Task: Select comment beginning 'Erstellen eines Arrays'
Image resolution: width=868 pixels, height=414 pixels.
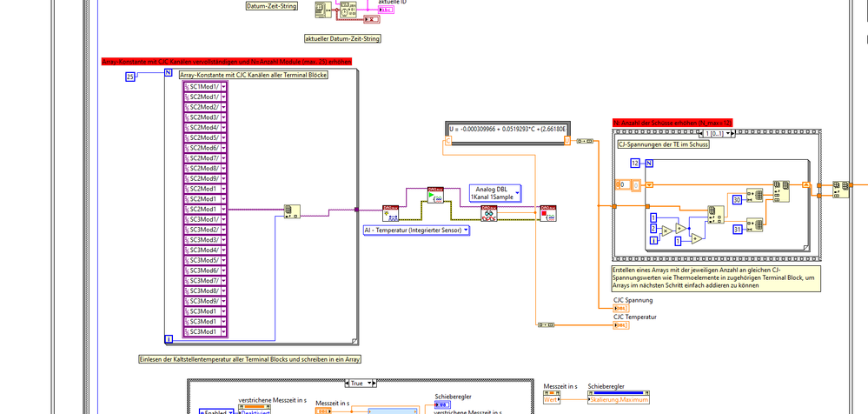Action: [x=716, y=277]
